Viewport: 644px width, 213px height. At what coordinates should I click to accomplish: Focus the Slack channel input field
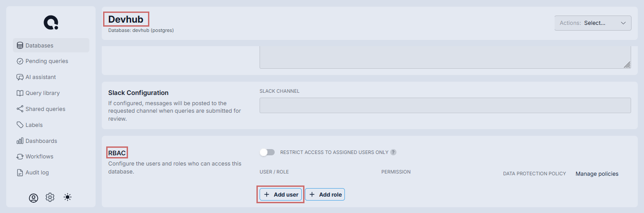(x=445, y=105)
